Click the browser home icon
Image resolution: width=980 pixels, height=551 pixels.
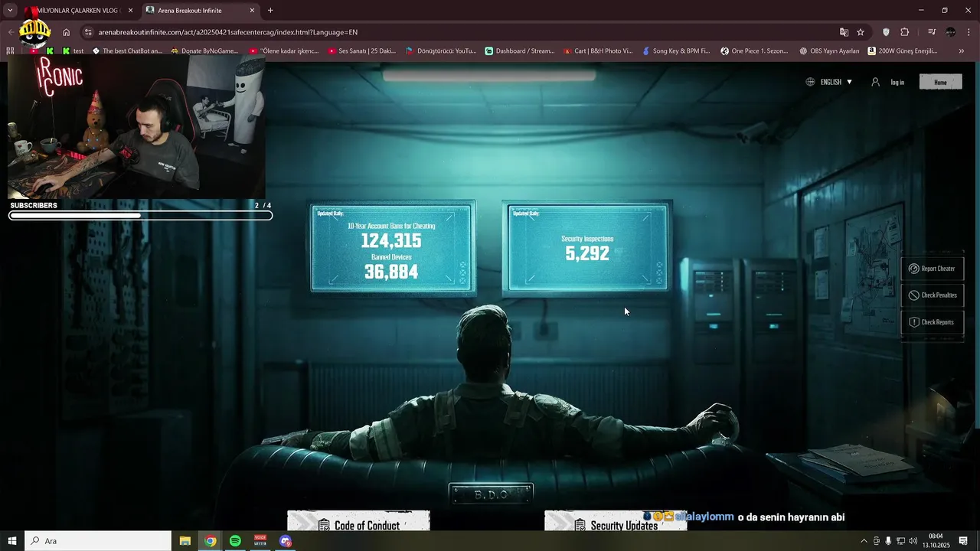[66, 32]
